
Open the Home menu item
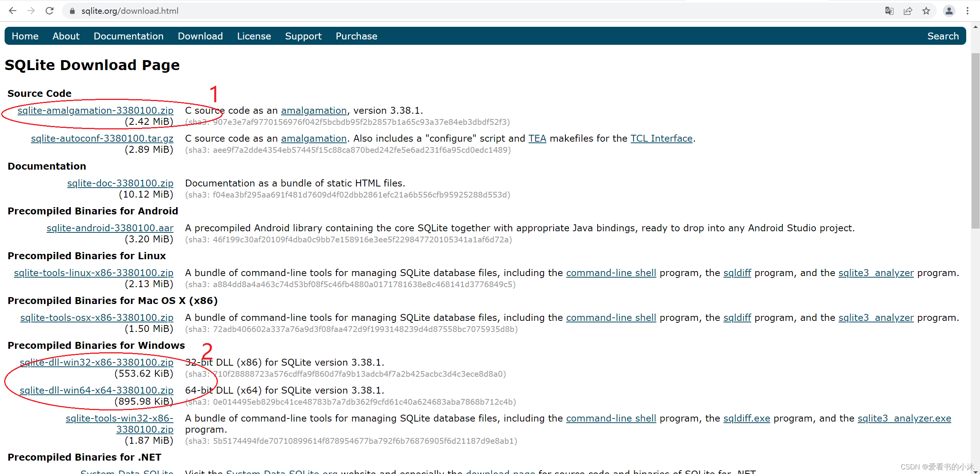[x=25, y=36]
